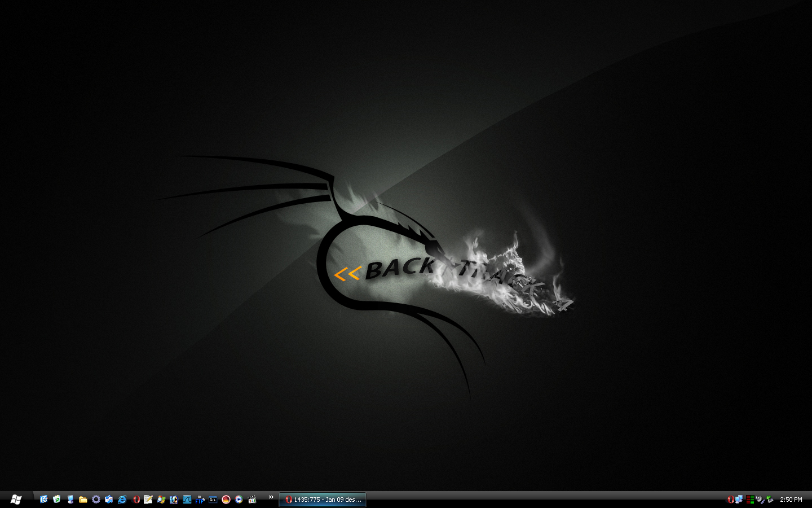Open My Computer from quick launch

(x=70, y=500)
